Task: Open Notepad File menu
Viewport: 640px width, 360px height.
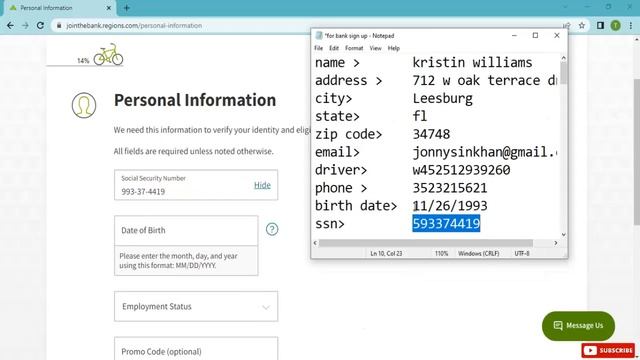Action: click(x=318, y=48)
